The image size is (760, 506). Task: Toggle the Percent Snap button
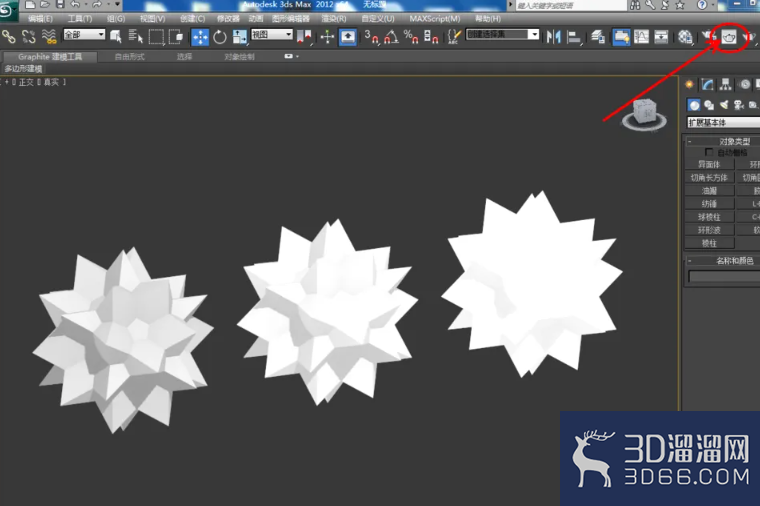[x=411, y=37]
